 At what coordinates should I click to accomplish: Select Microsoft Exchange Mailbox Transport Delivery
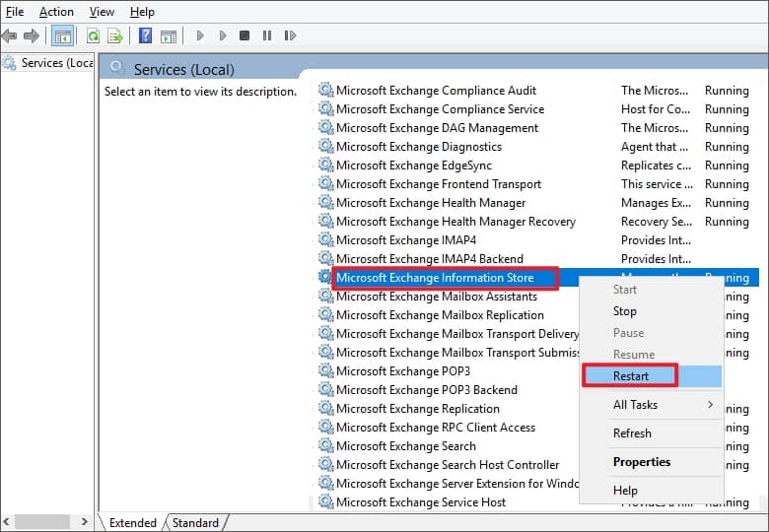[x=457, y=334]
